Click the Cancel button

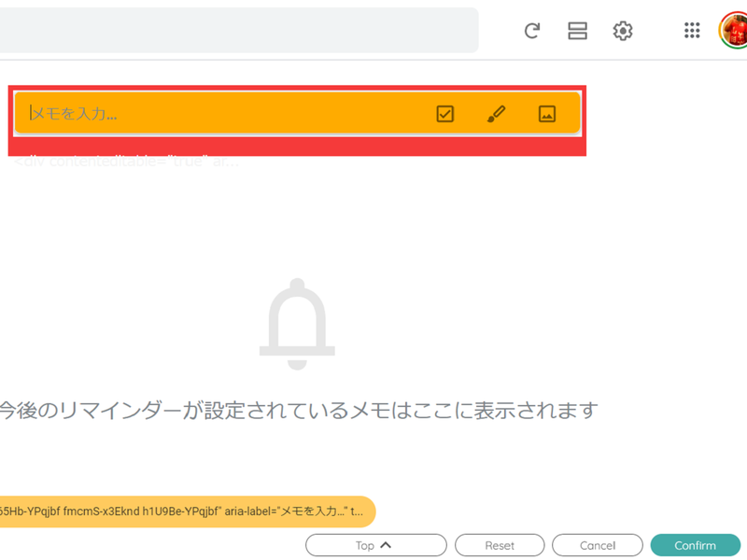coord(598,545)
